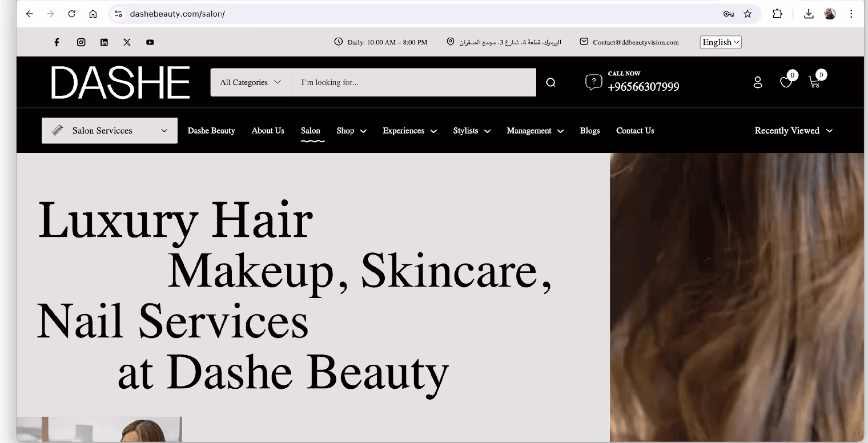Click the envelope email icon
This screenshot has height=443, width=868.
point(584,42)
